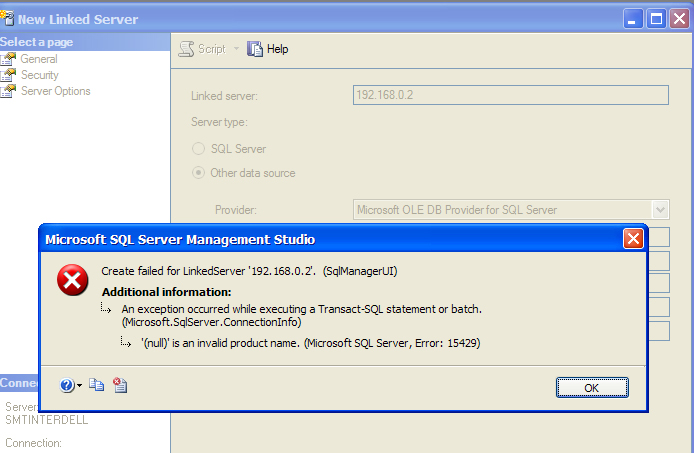Click the 'invalid product name' error line
The width and height of the screenshot is (694, 453).
click(311, 343)
